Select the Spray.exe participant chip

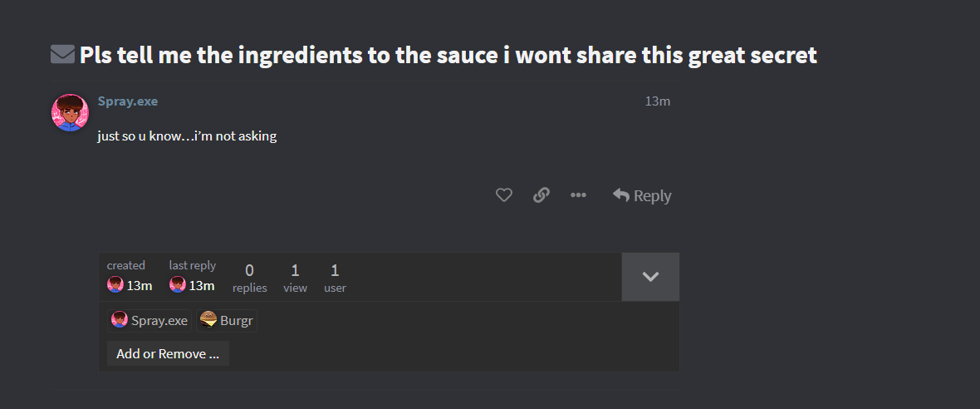pyautogui.click(x=150, y=321)
